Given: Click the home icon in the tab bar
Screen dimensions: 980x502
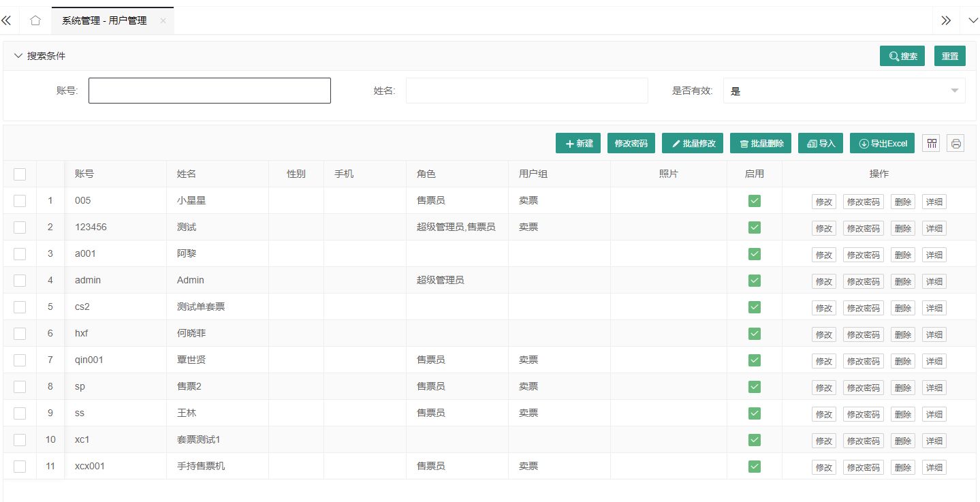Looking at the screenshot, I should 35,20.
